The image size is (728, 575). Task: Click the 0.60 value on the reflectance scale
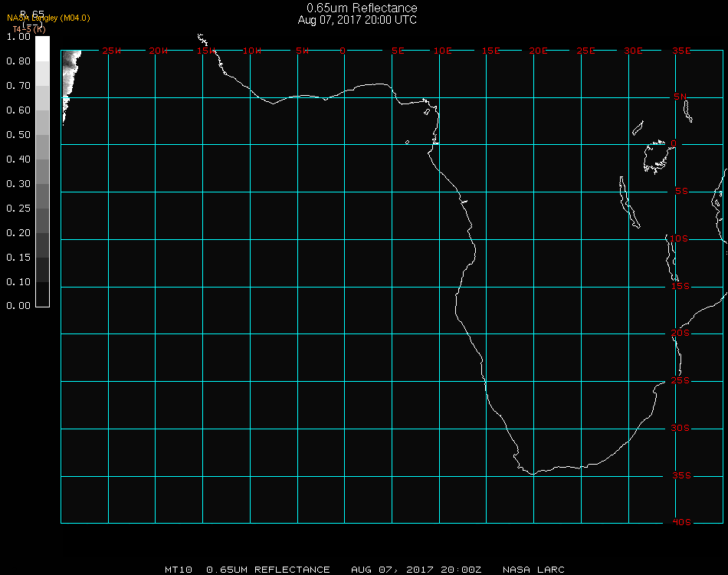tap(18, 110)
